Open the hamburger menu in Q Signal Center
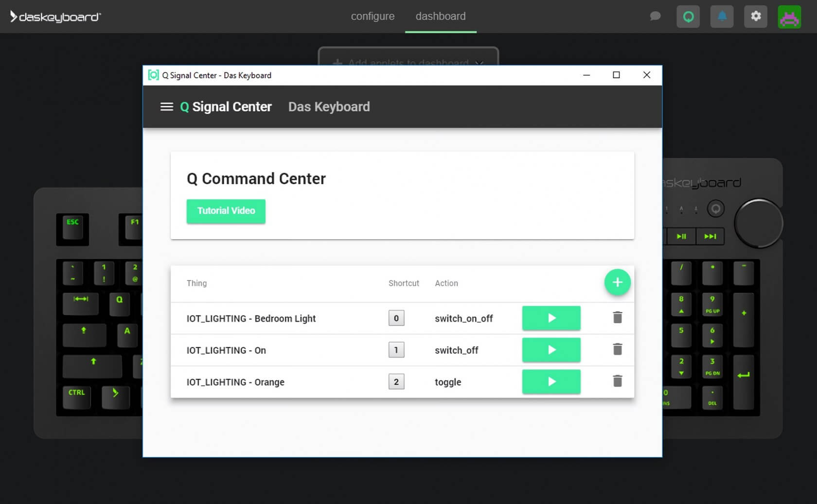817x504 pixels. tap(167, 107)
